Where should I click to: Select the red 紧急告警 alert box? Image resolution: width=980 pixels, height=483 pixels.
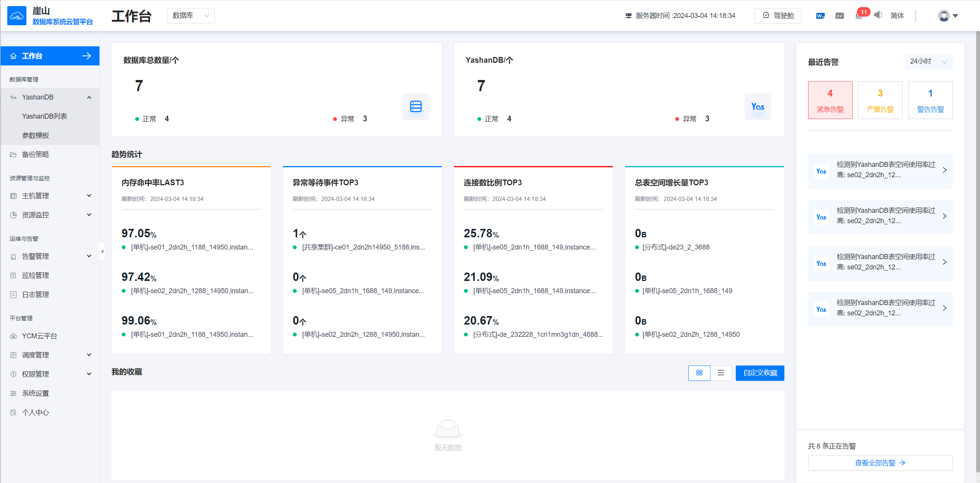830,100
